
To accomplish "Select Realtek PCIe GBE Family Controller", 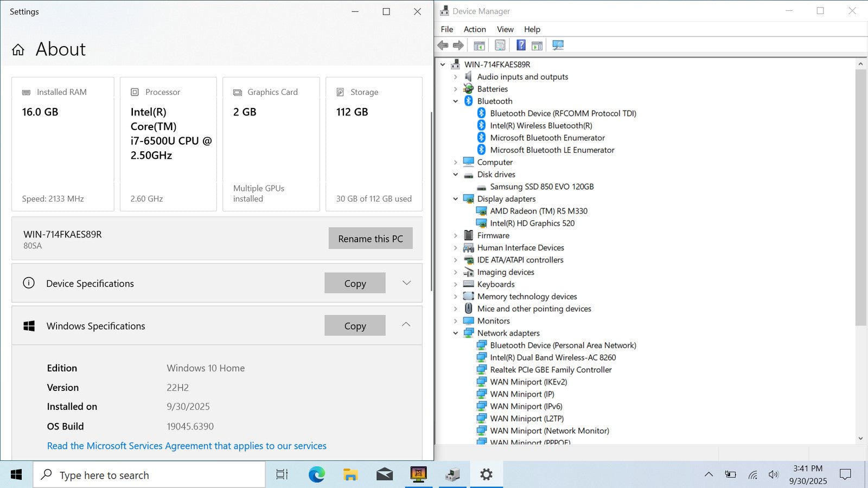I will [551, 370].
